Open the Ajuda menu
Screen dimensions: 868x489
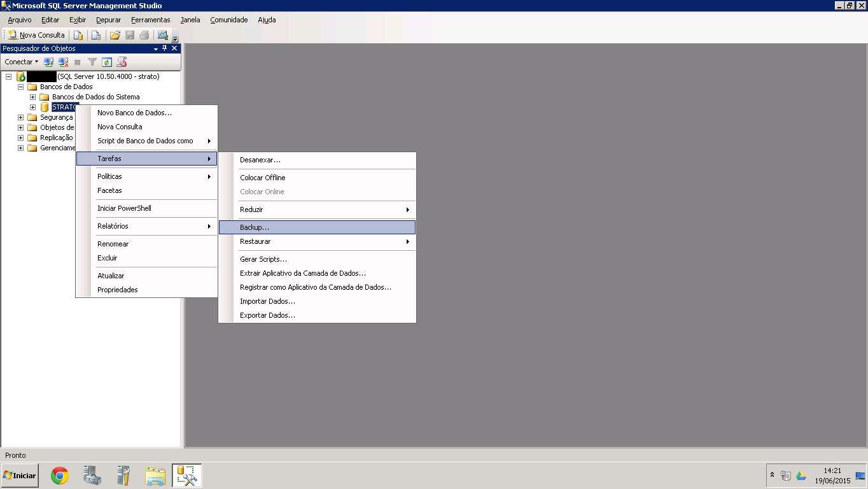267,20
